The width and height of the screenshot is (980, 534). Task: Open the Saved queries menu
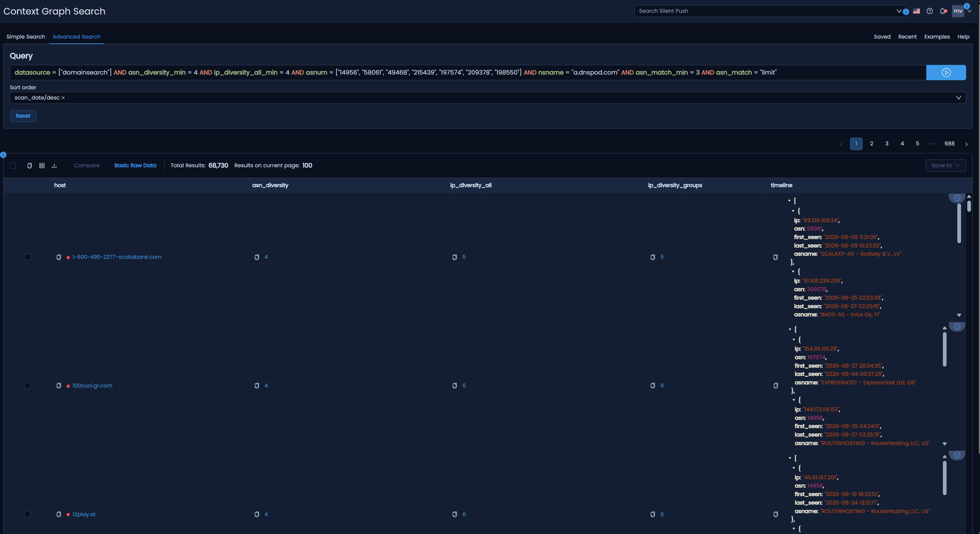882,37
